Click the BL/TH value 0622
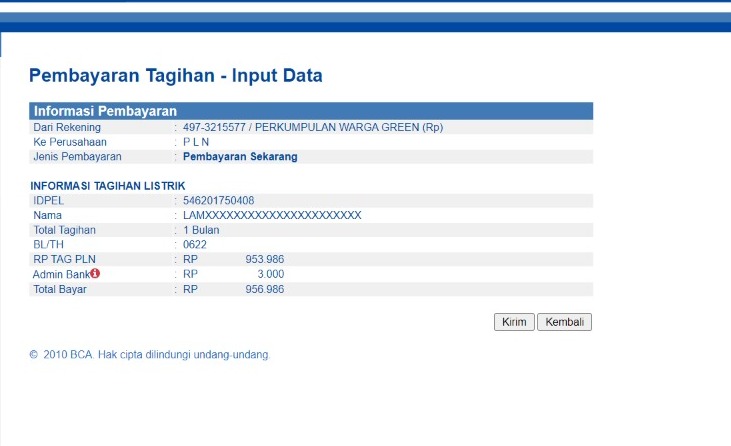The image size is (731, 446). [194, 245]
